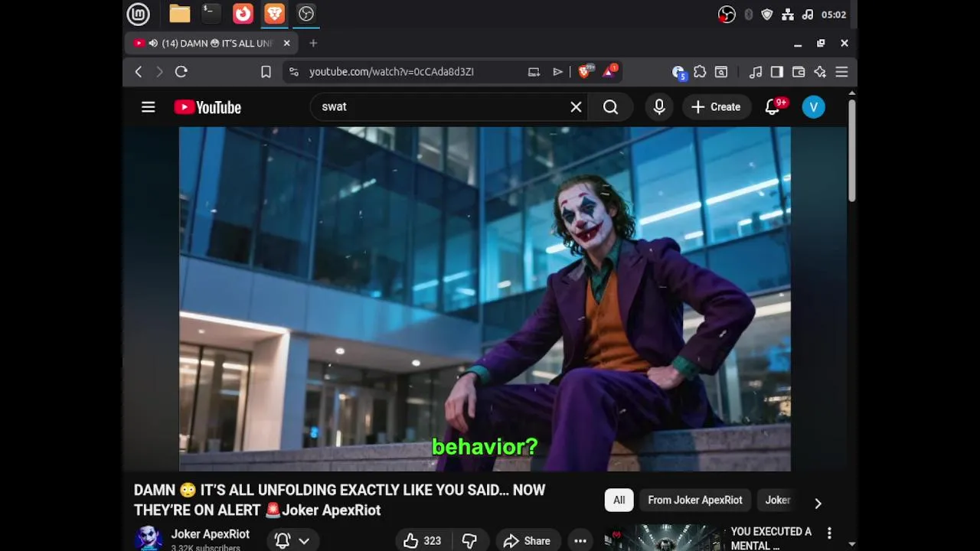Switch to OBS Studio in the taskbar
Screen dimensions: 980x551
(x=306, y=14)
